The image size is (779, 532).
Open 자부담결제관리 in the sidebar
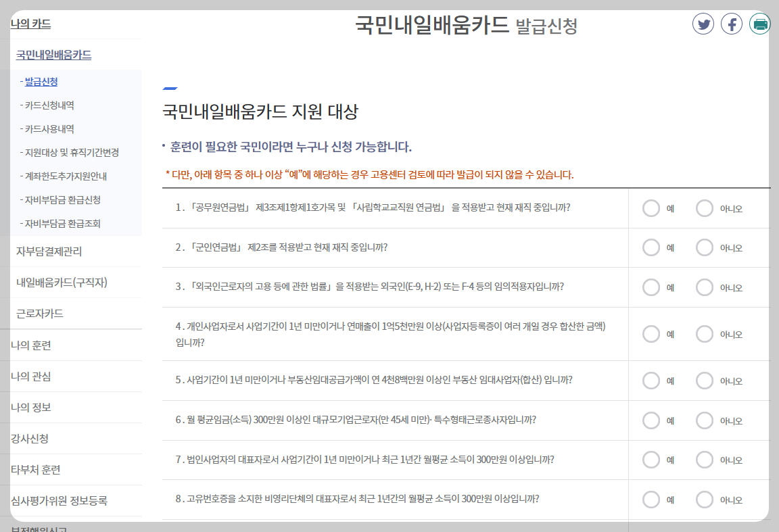coord(49,251)
